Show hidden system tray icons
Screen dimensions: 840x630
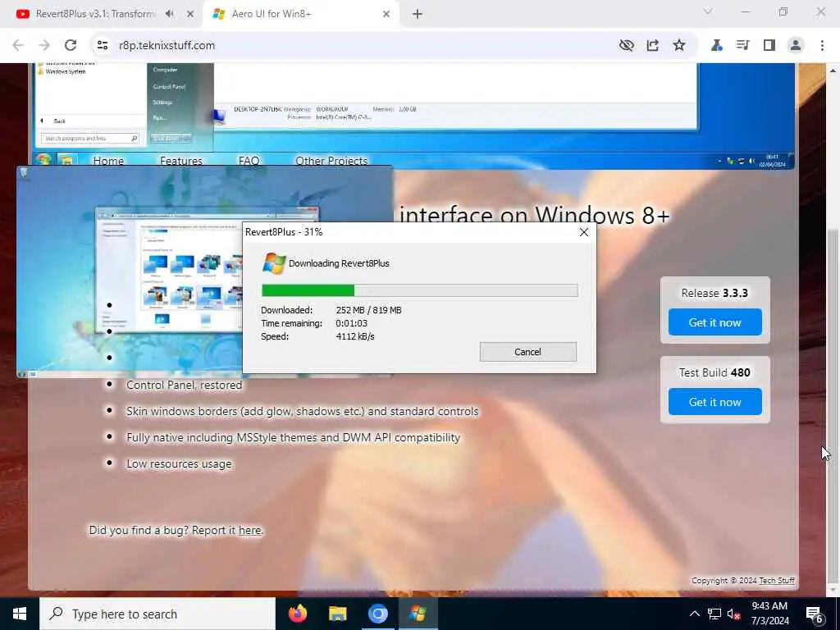(694, 614)
